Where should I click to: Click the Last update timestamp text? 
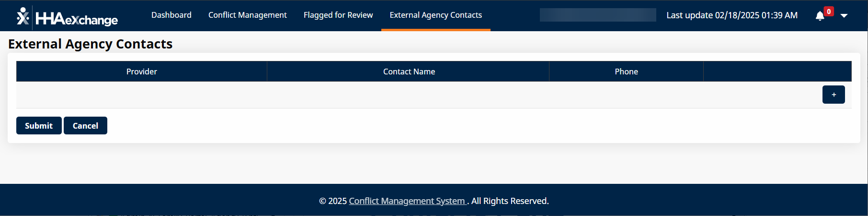[x=732, y=15]
